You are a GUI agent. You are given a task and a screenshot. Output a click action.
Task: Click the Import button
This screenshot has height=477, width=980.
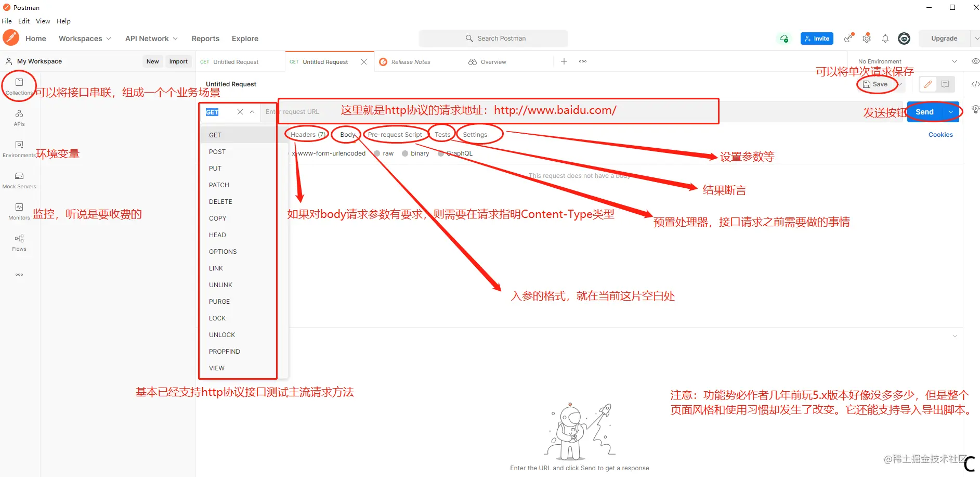(178, 61)
